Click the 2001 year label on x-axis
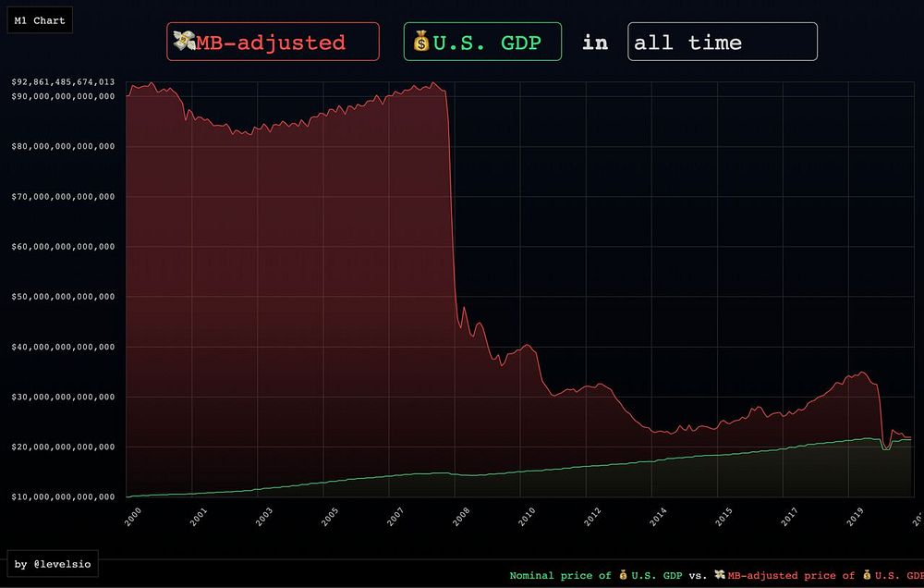 coord(199,517)
